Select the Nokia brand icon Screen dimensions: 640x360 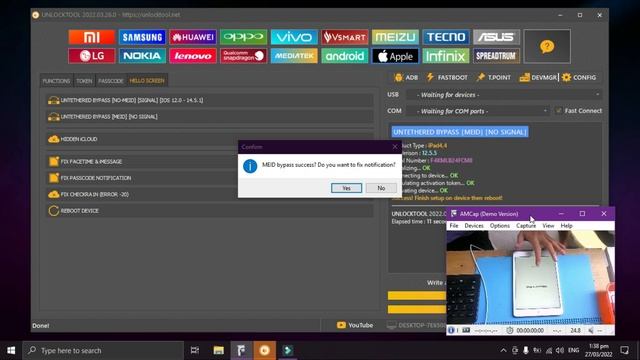click(x=142, y=56)
